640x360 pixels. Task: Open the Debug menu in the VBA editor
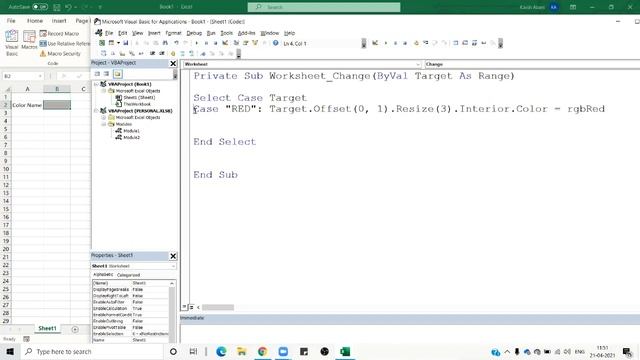point(194,33)
